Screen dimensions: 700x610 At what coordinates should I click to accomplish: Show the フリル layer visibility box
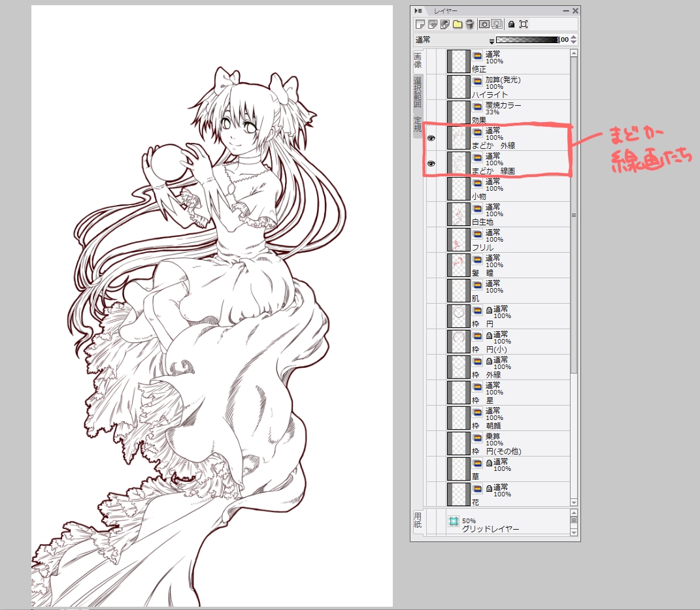pos(431,240)
